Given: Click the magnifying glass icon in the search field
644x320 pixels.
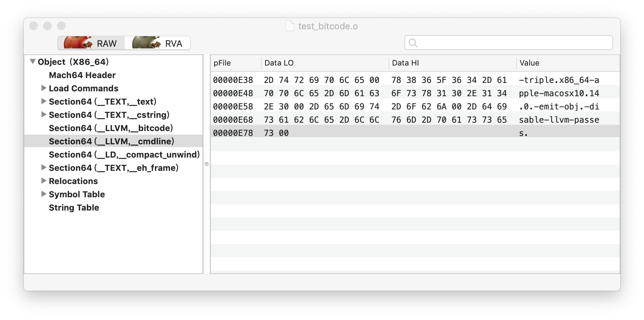Looking at the screenshot, I should pos(413,43).
